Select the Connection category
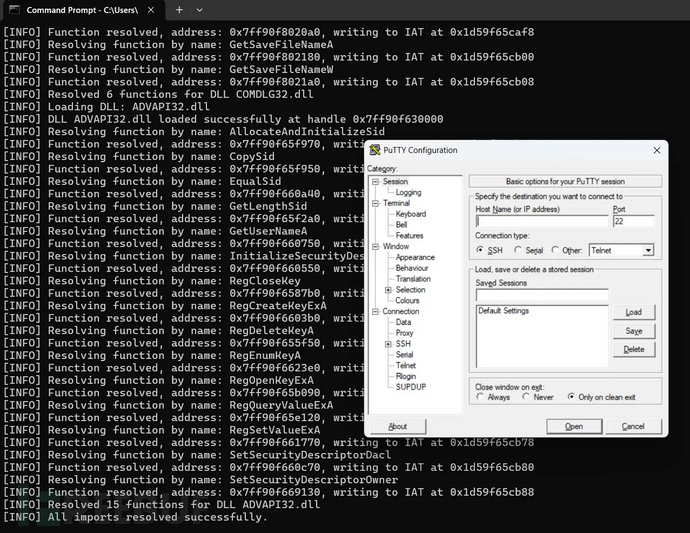This screenshot has width=690, height=533. point(400,311)
